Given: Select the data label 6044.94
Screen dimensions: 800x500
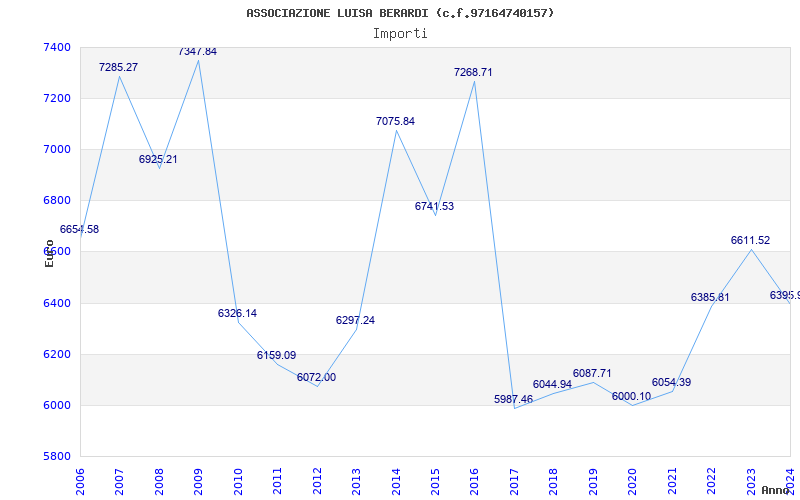Looking at the screenshot, I should click(x=553, y=384).
